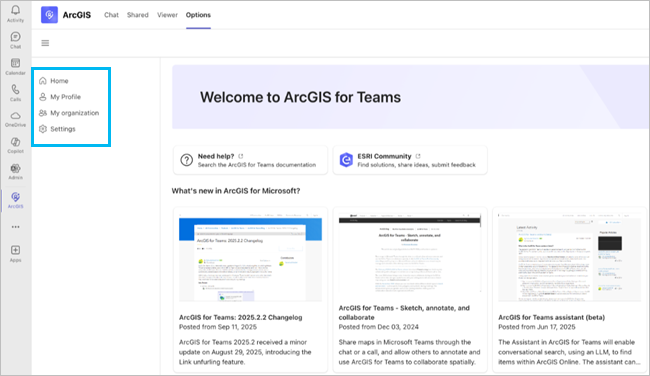Screen dimensions: 650x376
Task: Click ArcGIS for Teams assistant (beta) title
Action: tap(551, 318)
